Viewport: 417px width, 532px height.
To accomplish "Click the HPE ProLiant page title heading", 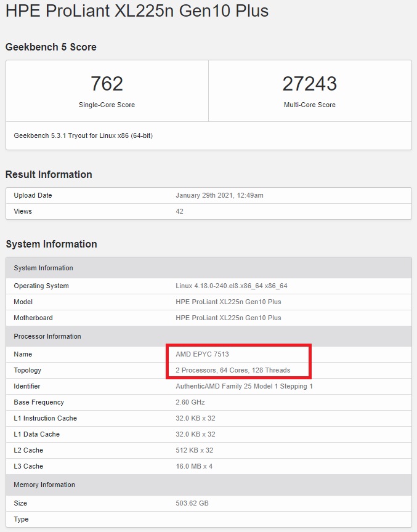I will 137,11.
